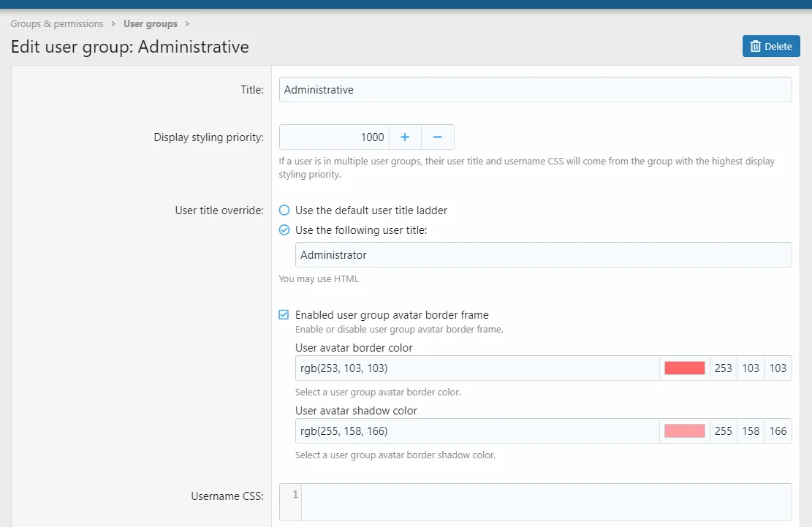The height and width of the screenshot is (527, 812).
Task: Go to Groups & permissions breadcrumb
Action: [x=57, y=24]
